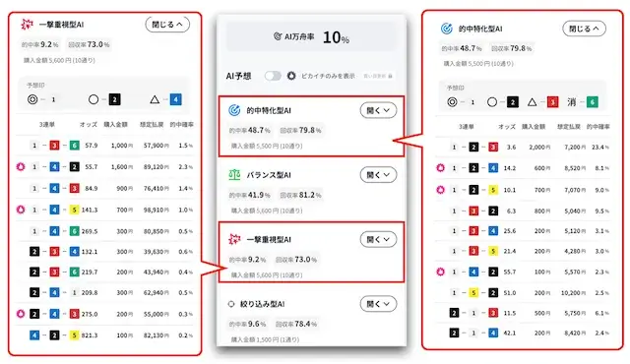The image size is (630, 364).
Task: Click the ◎ mark in 的中特化型AI 予想印
Action: point(452,102)
